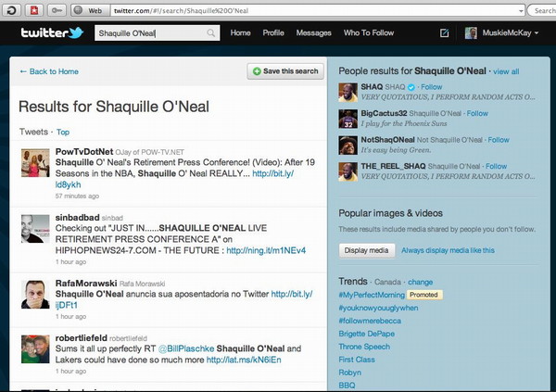
Task: Open the #followmerebecca trend
Action: [x=370, y=321]
